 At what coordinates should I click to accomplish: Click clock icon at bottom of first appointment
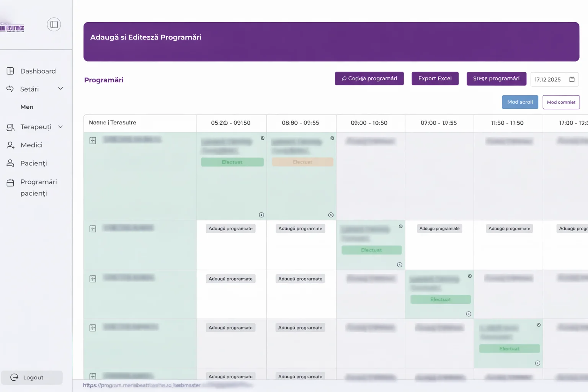pos(261,215)
